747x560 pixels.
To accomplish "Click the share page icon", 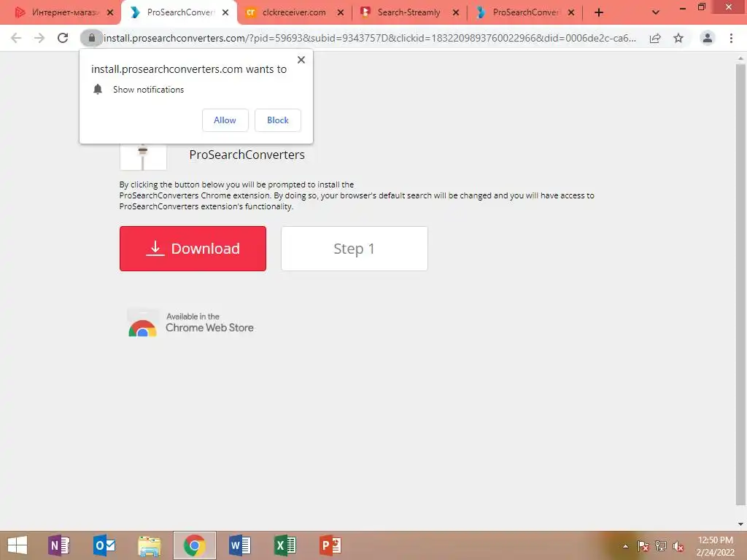I will pyautogui.click(x=655, y=38).
